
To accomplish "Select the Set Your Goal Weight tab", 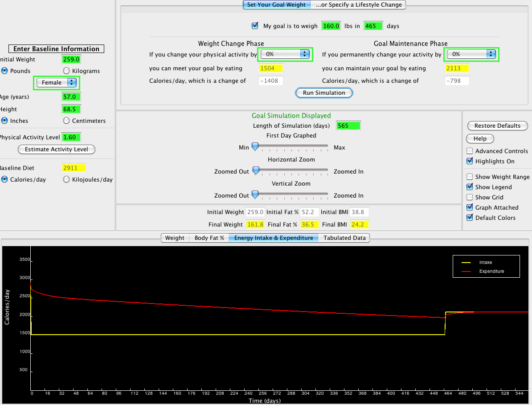I will (277, 5).
